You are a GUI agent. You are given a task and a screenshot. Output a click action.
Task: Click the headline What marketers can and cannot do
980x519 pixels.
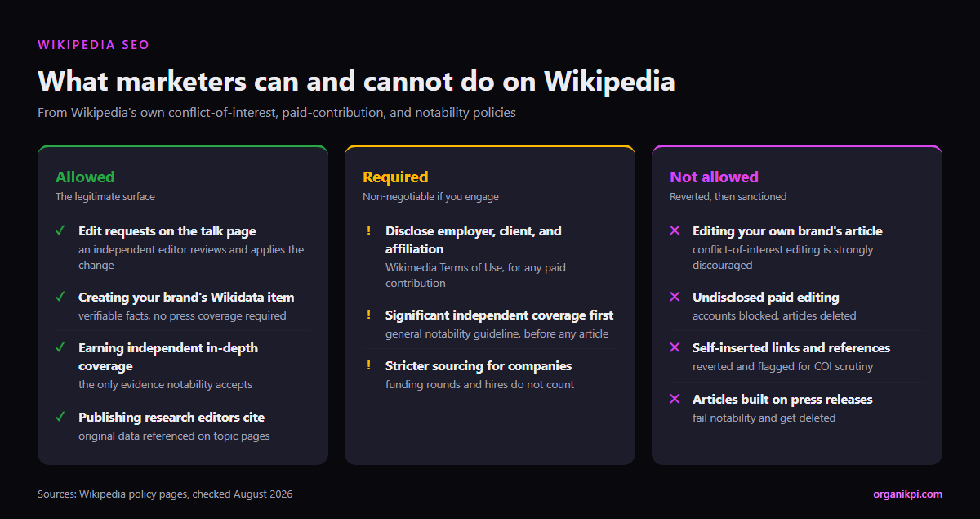pyautogui.click(x=356, y=82)
